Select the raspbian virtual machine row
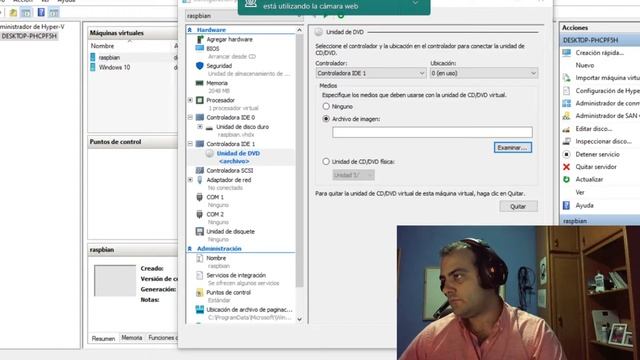Viewport: 640px width, 360px height. click(133, 58)
